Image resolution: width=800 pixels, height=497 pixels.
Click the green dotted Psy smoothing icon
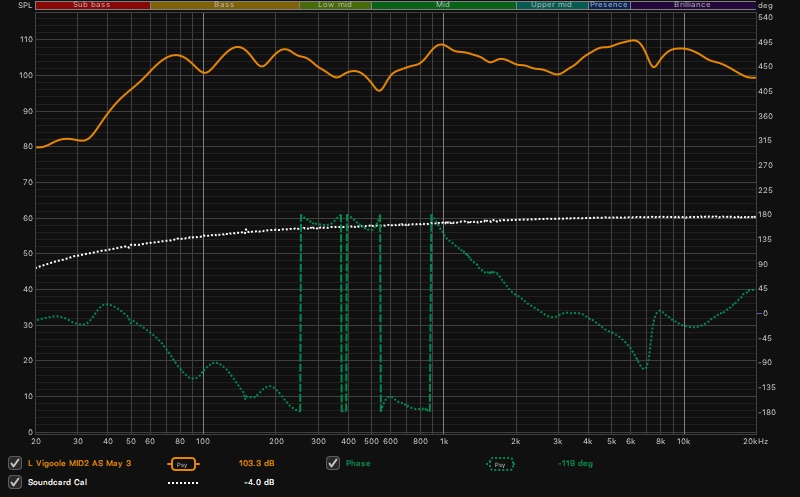(x=501, y=464)
